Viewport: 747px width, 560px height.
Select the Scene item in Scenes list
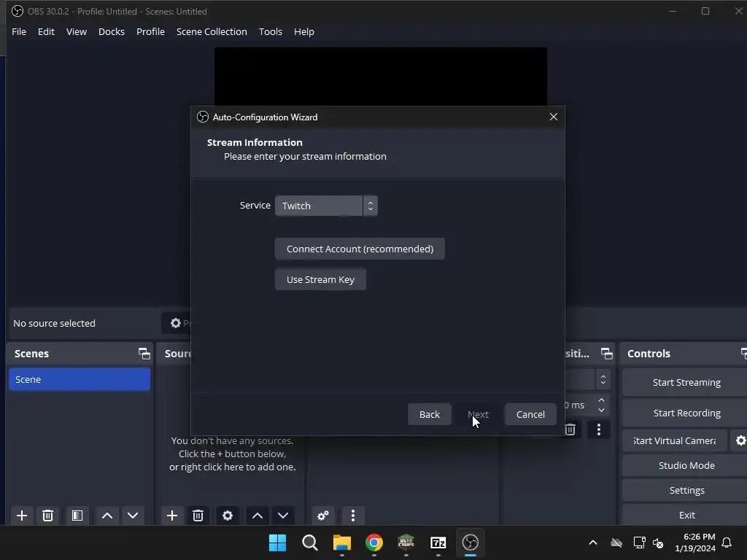80,379
